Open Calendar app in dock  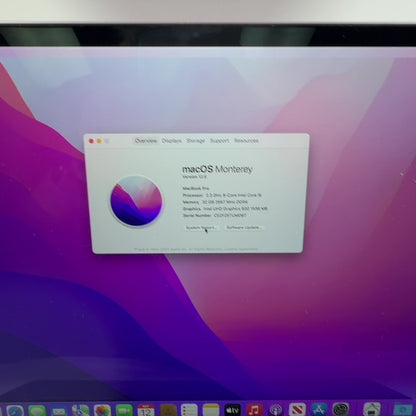tap(146, 411)
